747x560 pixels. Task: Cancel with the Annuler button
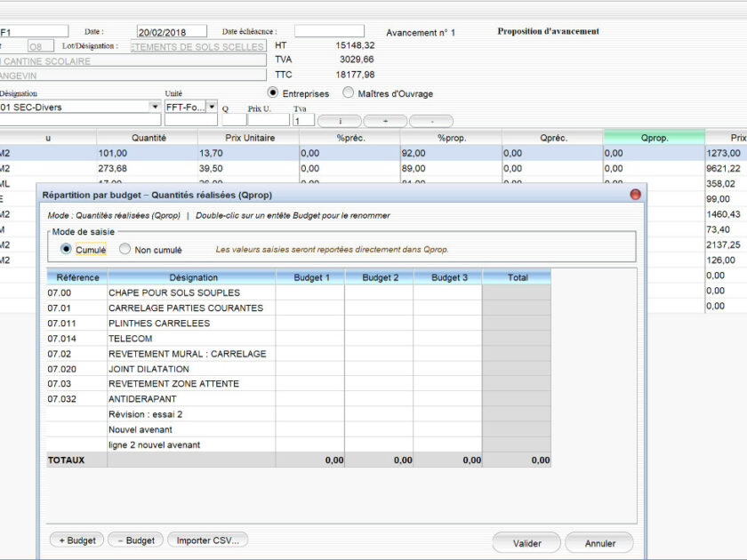[599, 543]
